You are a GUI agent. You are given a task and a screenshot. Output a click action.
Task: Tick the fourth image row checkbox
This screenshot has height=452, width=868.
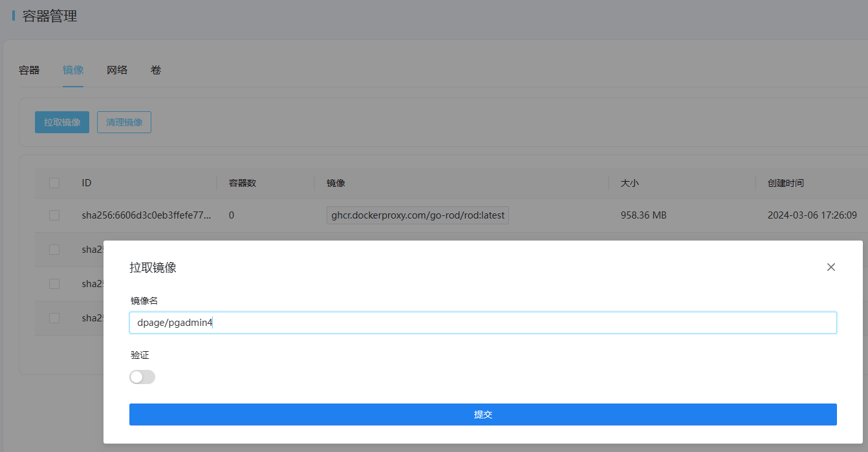(x=54, y=318)
